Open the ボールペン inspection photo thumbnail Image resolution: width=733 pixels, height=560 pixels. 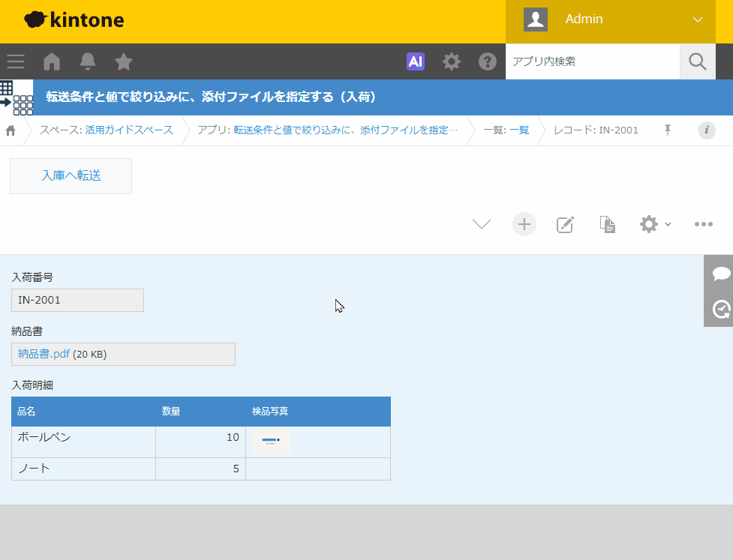pyautogui.click(x=271, y=442)
